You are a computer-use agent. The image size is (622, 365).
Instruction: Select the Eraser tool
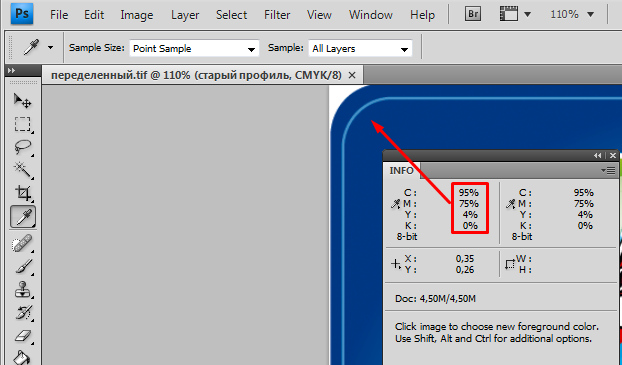tap(23, 336)
